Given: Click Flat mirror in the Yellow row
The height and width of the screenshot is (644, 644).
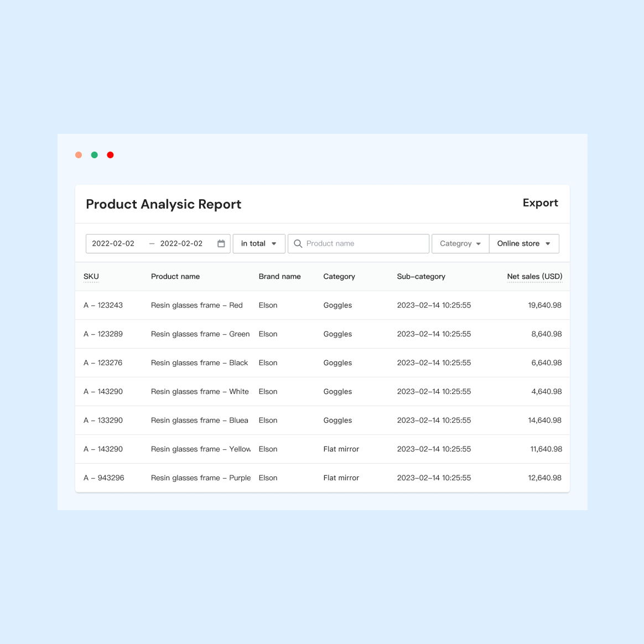Looking at the screenshot, I should (341, 449).
